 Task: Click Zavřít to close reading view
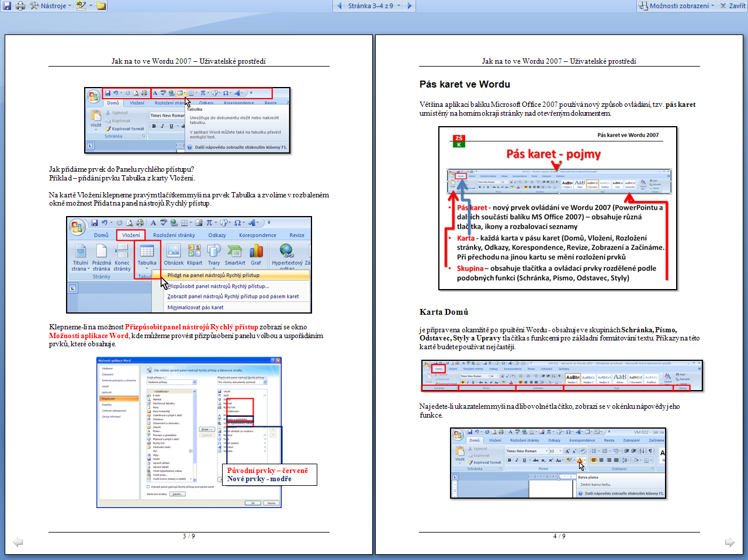732,6
